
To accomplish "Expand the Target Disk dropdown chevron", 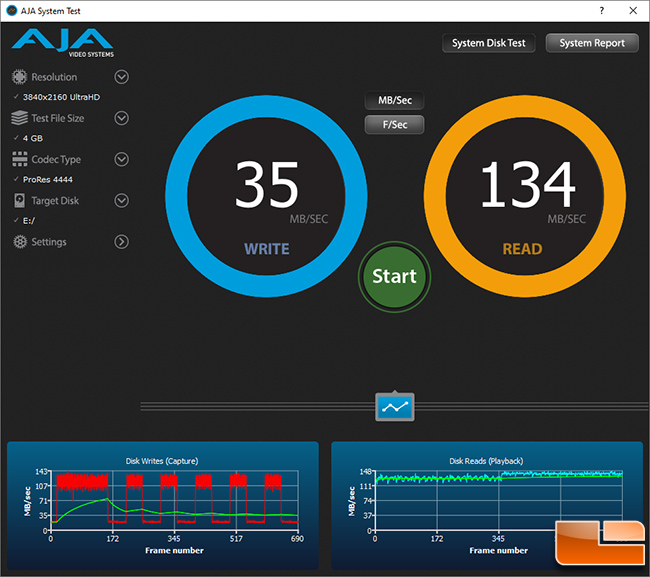I will pos(121,201).
